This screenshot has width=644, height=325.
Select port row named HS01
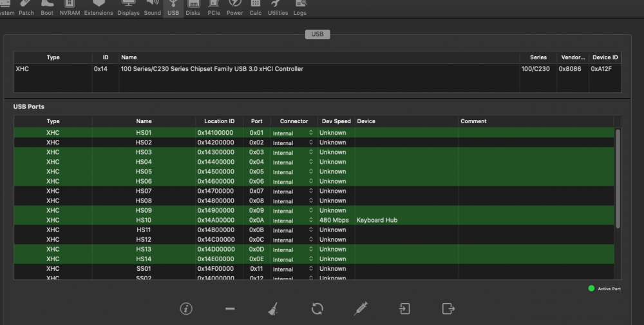tap(314, 133)
